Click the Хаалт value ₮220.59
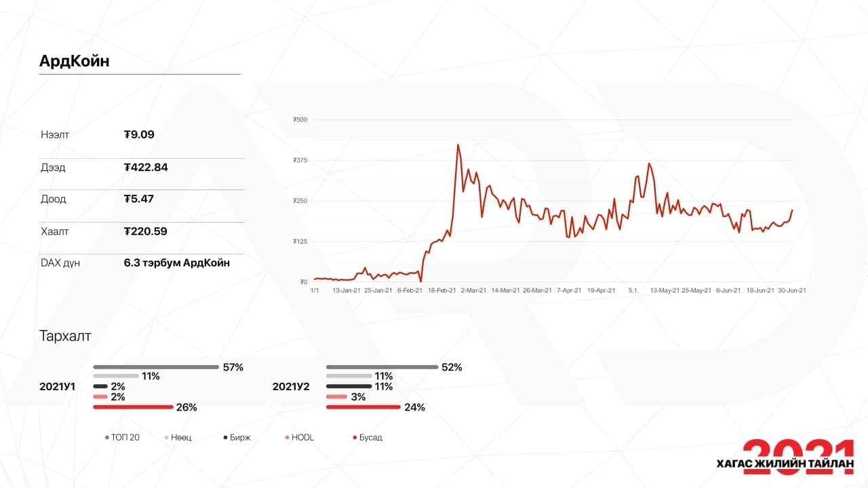The height and width of the screenshot is (488, 868). click(146, 231)
